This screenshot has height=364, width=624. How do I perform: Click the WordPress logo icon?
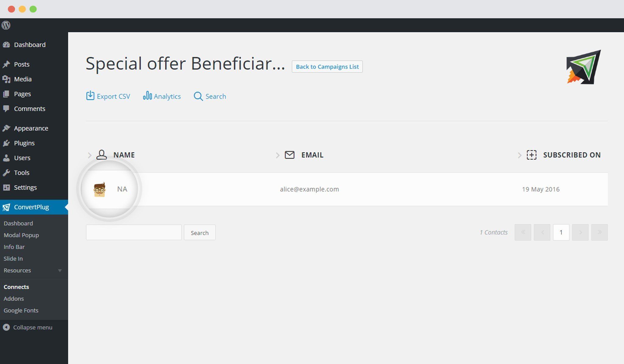coord(6,25)
